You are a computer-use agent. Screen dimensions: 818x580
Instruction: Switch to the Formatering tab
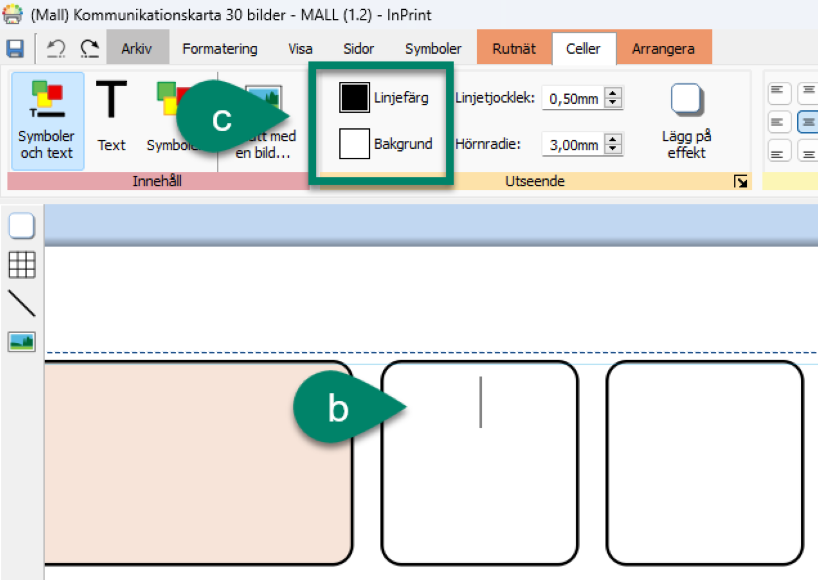coord(219,49)
